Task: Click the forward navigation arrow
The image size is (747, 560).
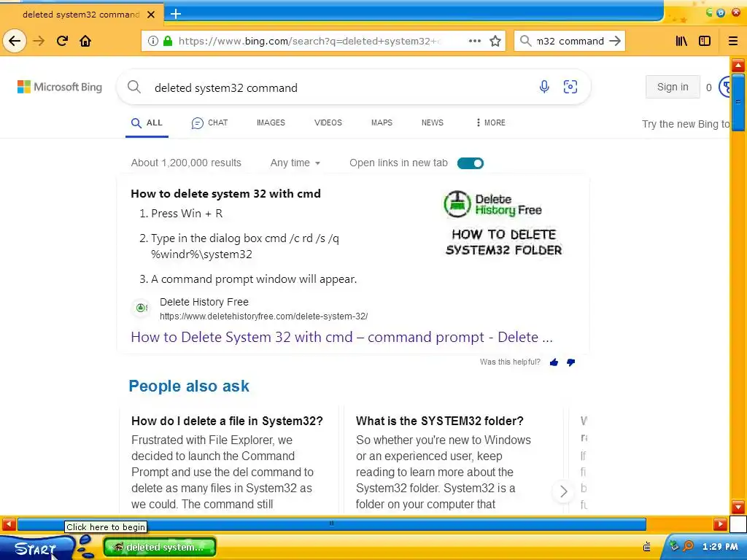Action: pyautogui.click(x=39, y=41)
